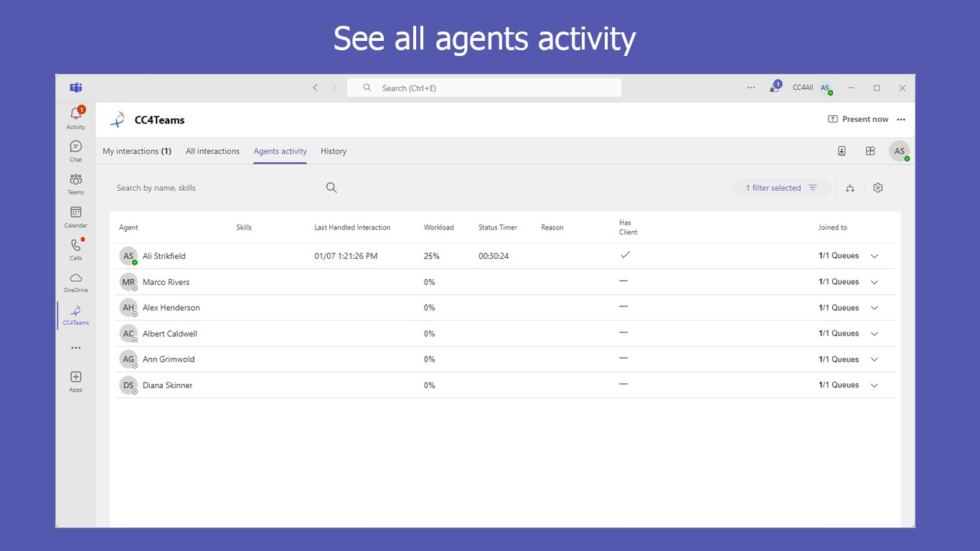The width and height of the screenshot is (980, 551).
Task: Click the 25% workload value
Action: pyautogui.click(x=432, y=256)
